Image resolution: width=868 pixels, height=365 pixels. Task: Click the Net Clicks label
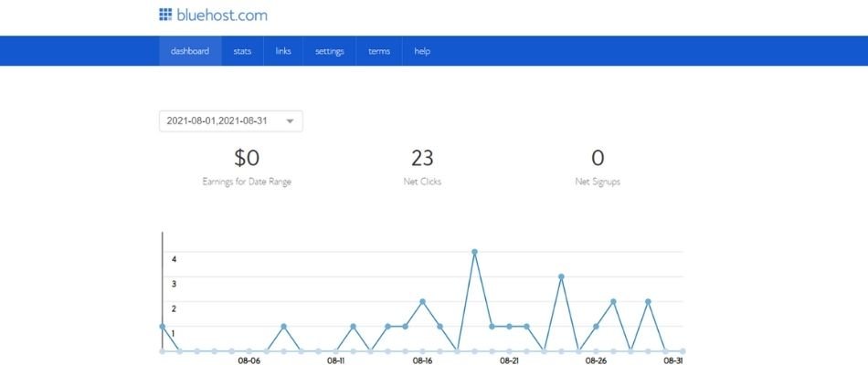point(422,182)
